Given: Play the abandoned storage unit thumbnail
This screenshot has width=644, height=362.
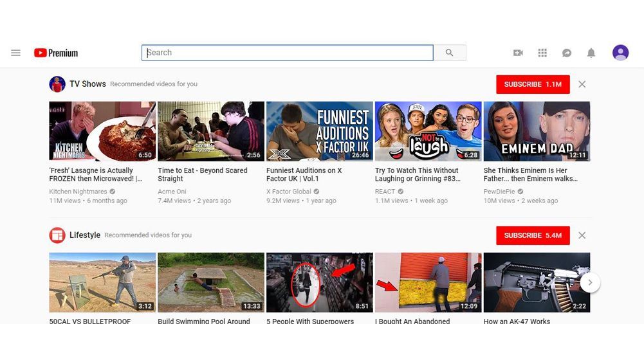Looking at the screenshot, I should coord(428,282).
